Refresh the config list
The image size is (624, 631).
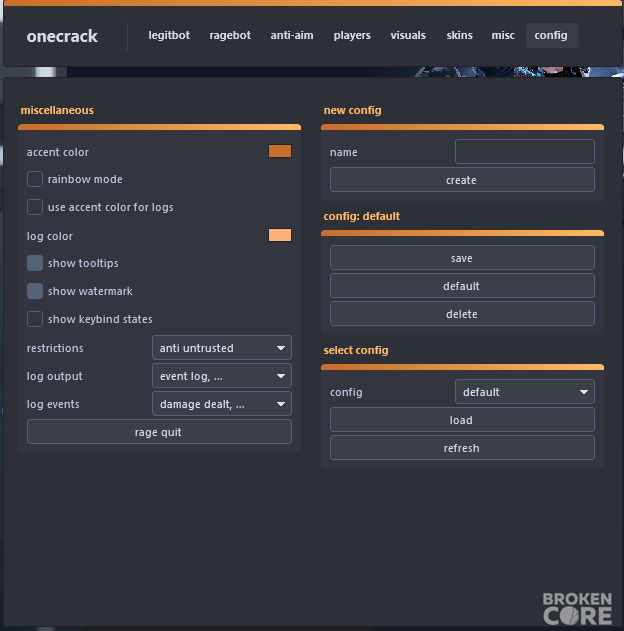(462, 447)
